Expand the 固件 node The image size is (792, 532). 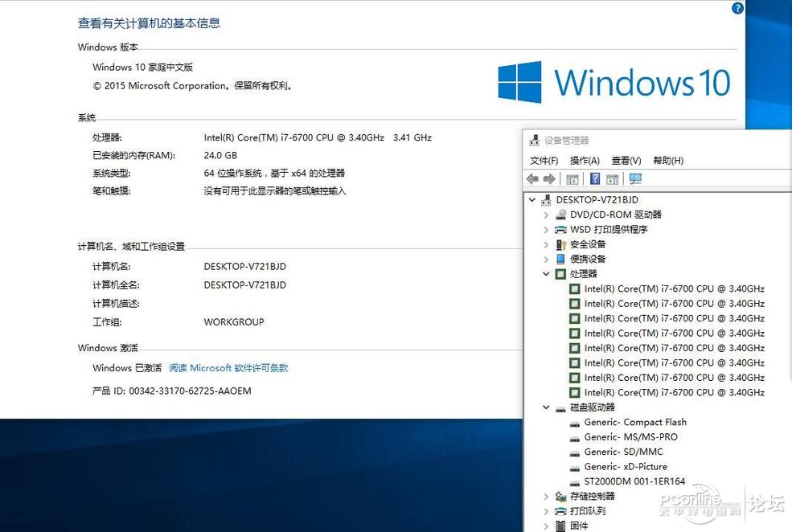pyautogui.click(x=546, y=526)
